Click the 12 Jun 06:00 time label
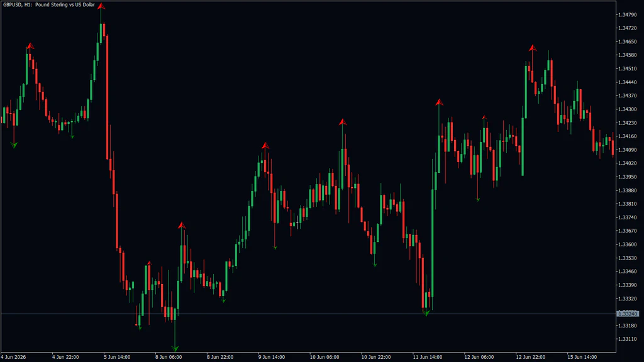644x362 pixels. [479, 357]
